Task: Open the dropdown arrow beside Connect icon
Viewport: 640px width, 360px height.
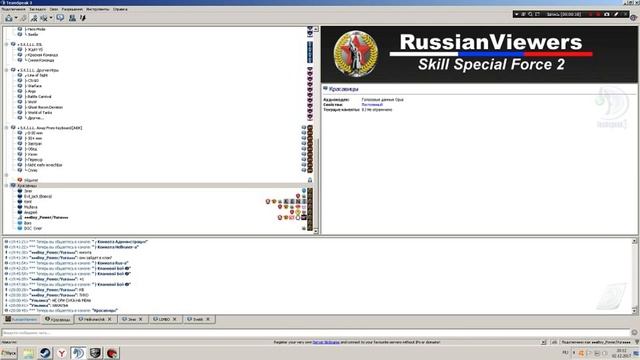Action: (16, 18)
